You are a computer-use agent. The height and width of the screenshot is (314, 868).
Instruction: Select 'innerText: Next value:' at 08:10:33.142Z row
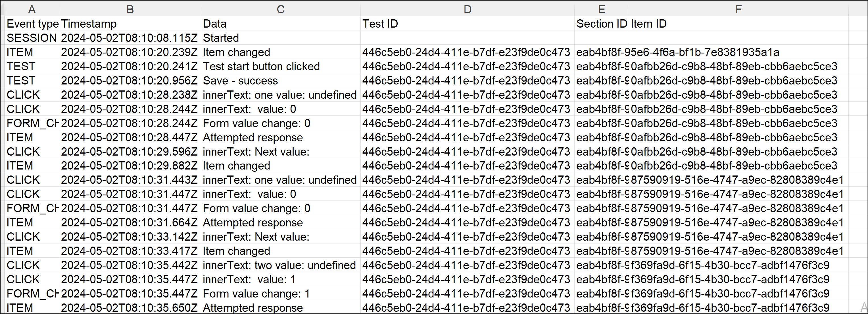point(281,236)
